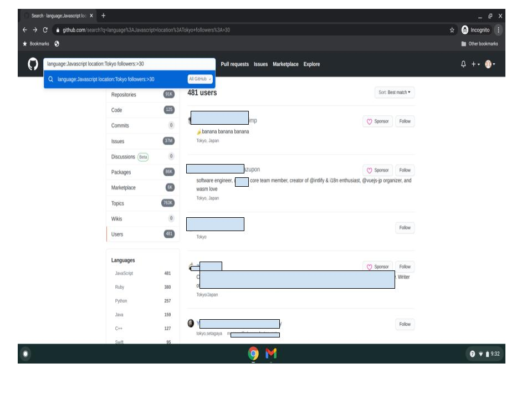Show Repositories search results
532x399 pixels.
[143, 95]
